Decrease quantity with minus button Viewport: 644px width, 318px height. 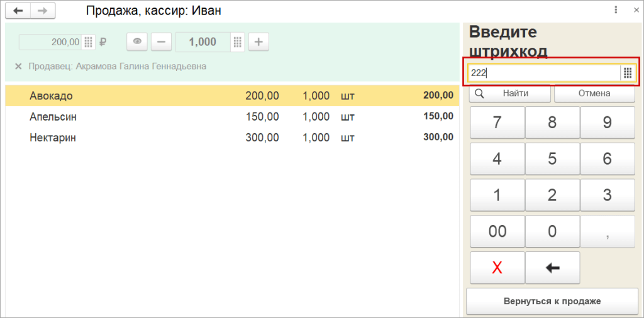161,42
